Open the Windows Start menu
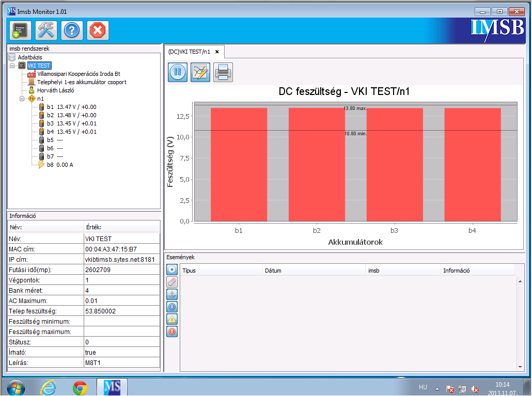 coord(16,388)
